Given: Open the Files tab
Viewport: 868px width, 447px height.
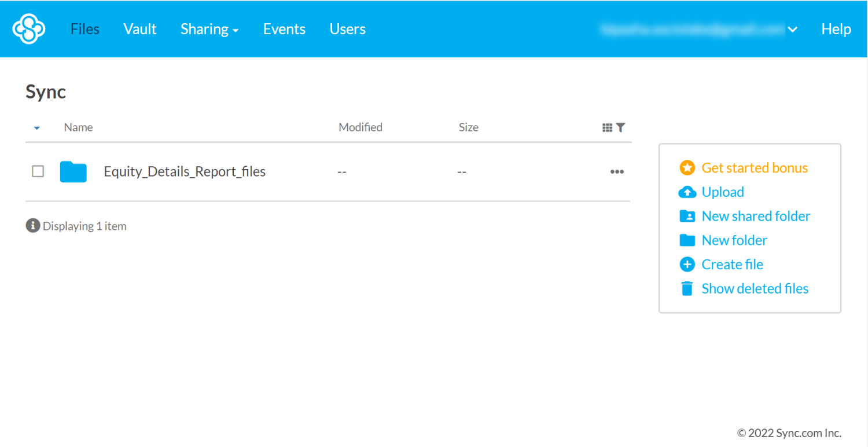Looking at the screenshot, I should (x=85, y=29).
